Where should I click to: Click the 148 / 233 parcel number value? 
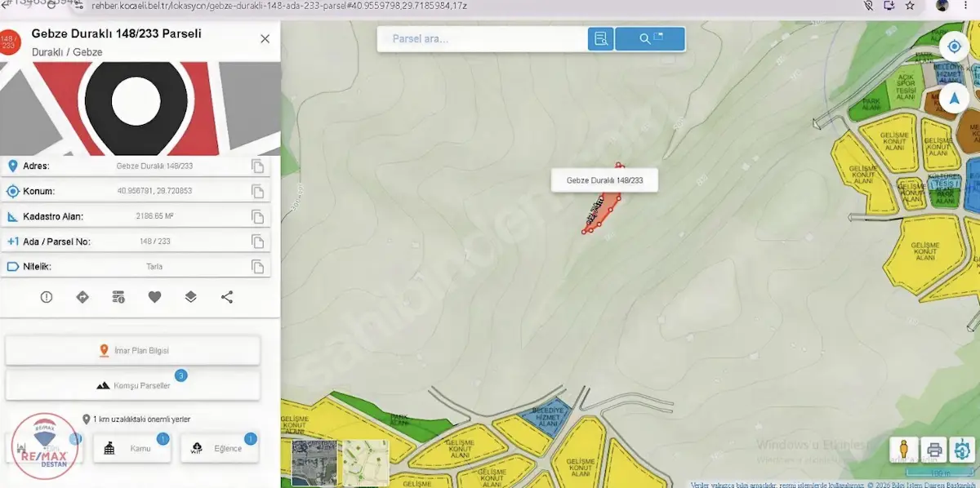pos(155,242)
